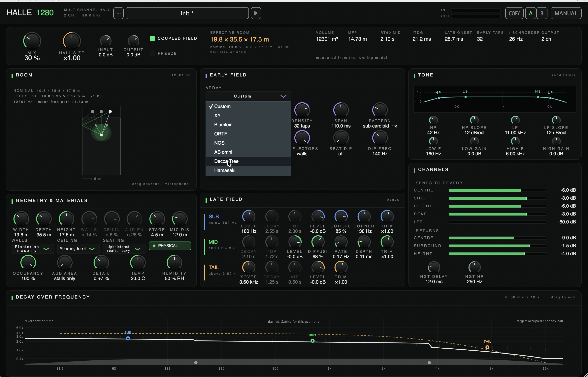Click the HGT DELAY knob

[x=434, y=267]
